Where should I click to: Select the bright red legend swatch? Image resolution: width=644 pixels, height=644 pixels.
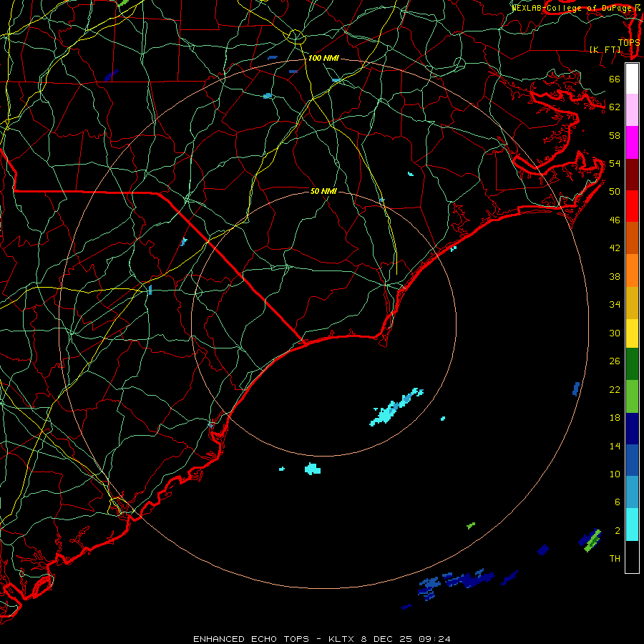[632, 206]
